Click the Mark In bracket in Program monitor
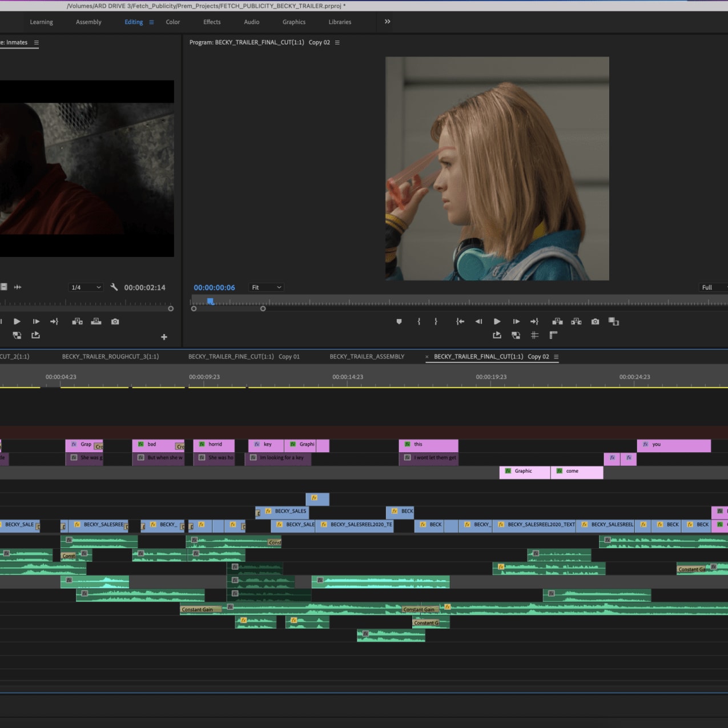Screen dimensions: 728x728 pyautogui.click(x=419, y=321)
